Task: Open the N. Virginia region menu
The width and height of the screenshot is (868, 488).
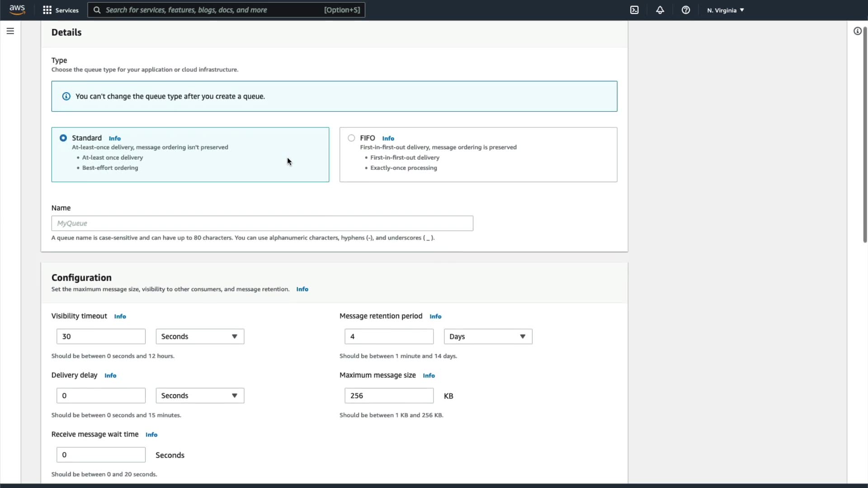Action: pyautogui.click(x=725, y=10)
